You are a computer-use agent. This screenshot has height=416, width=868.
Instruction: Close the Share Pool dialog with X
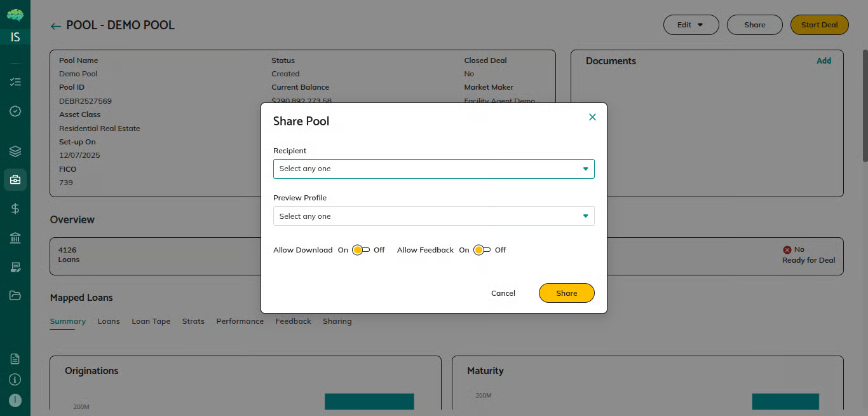[592, 117]
